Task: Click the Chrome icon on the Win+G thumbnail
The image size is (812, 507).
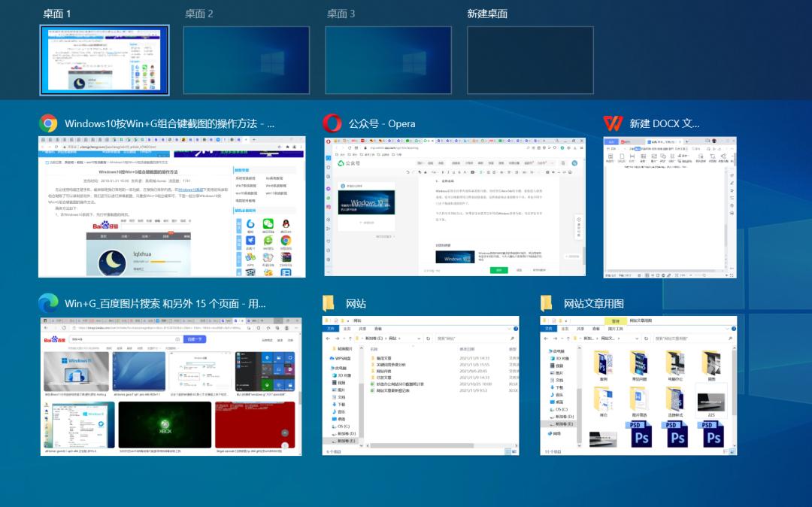Action: [x=50, y=123]
